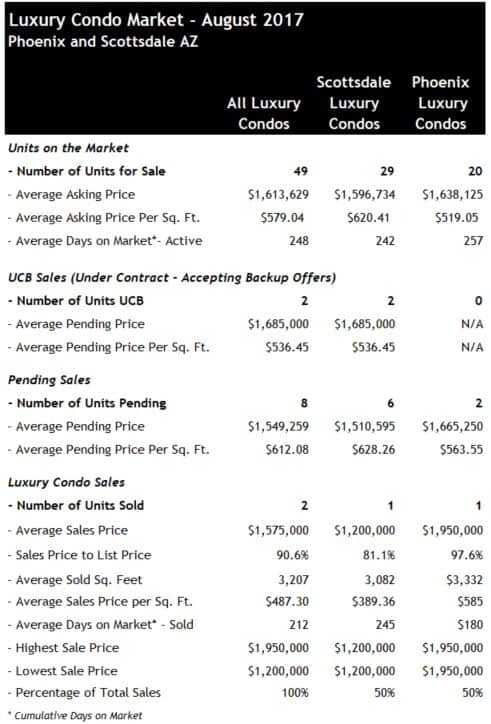Click the $1,613,629 average asking price value
This screenshot has width=491, height=724.
[278, 194]
